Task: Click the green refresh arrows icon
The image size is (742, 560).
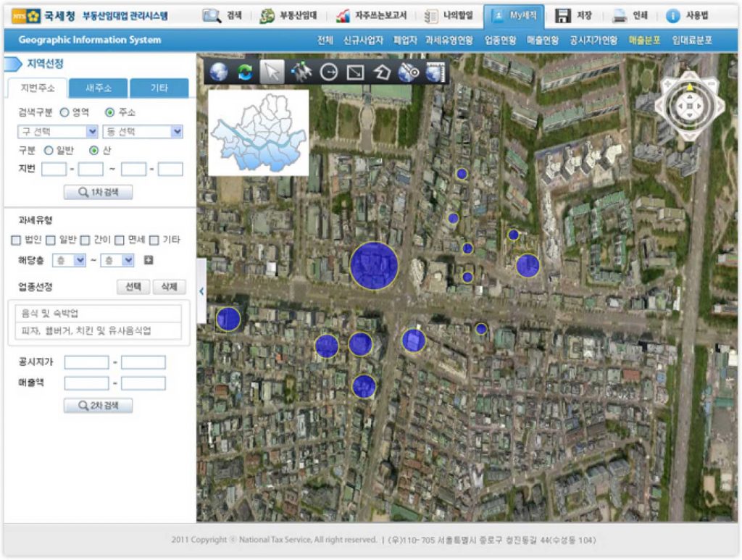Action: [245, 72]
